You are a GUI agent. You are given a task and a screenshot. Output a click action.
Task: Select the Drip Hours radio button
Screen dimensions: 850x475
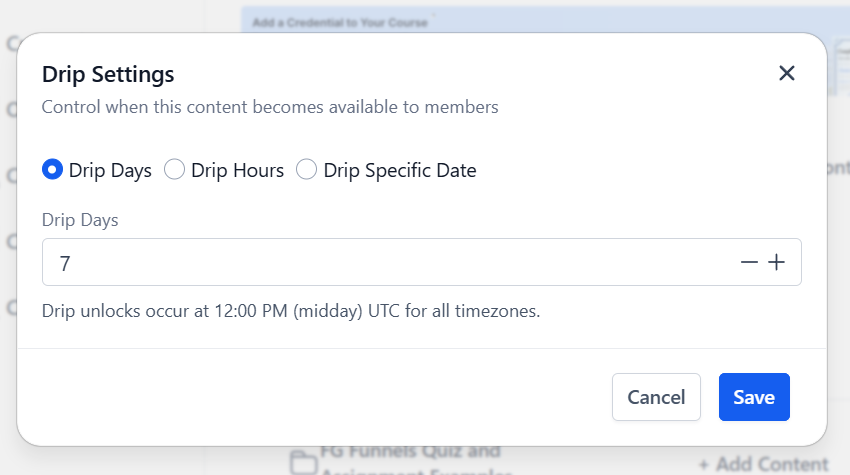click(x=175, y=170)
